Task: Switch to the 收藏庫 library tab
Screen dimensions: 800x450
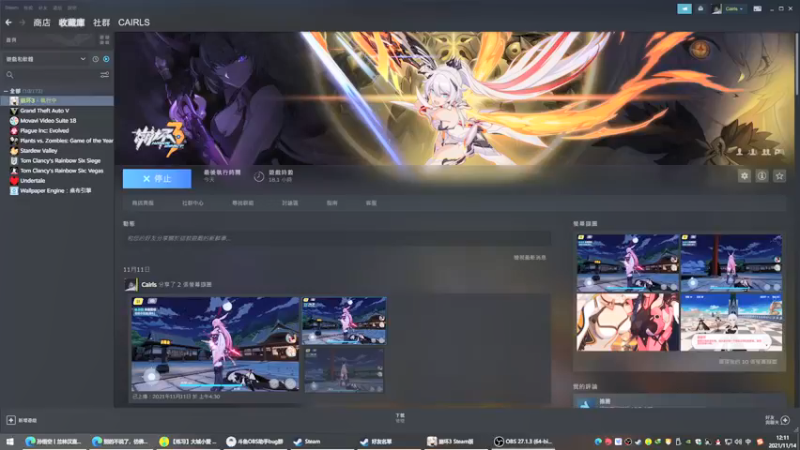Action: coord(71,22)
